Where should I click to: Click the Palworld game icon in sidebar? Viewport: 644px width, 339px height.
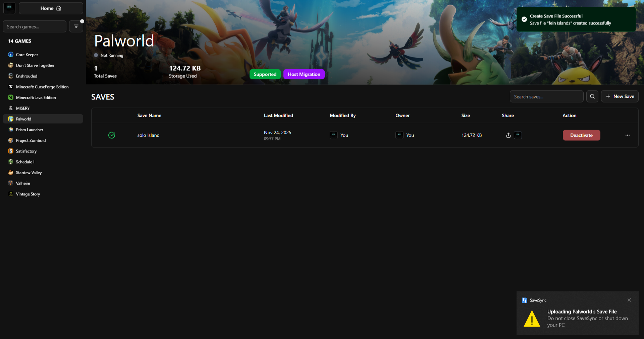11,119
